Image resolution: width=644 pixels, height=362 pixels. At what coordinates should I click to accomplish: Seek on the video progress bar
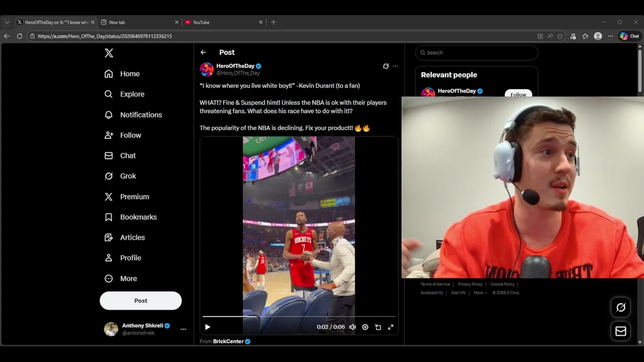pyautogui.click(x=299, y=317)
